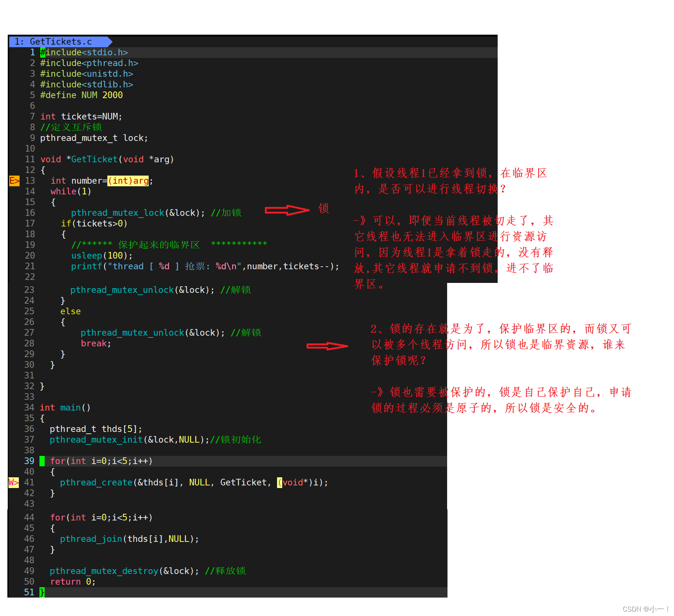Click the highlighted parenthesis before void* on line 41

280,482
